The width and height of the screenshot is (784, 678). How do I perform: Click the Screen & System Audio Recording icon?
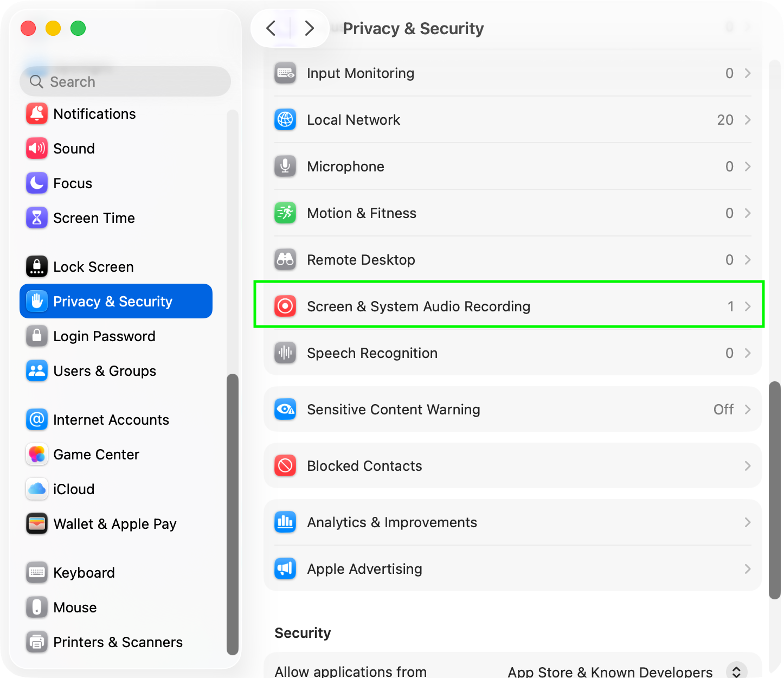(285, 306)
